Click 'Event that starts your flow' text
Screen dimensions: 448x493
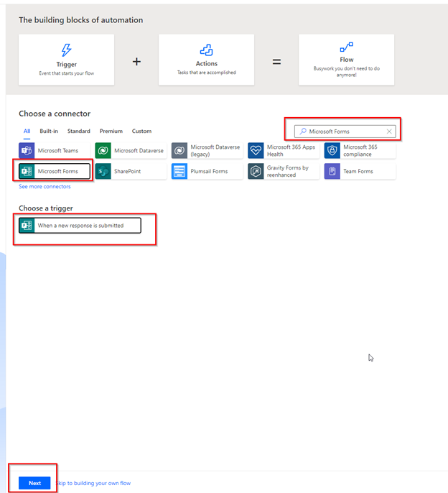pyautogui.click(x=66, y=73)
